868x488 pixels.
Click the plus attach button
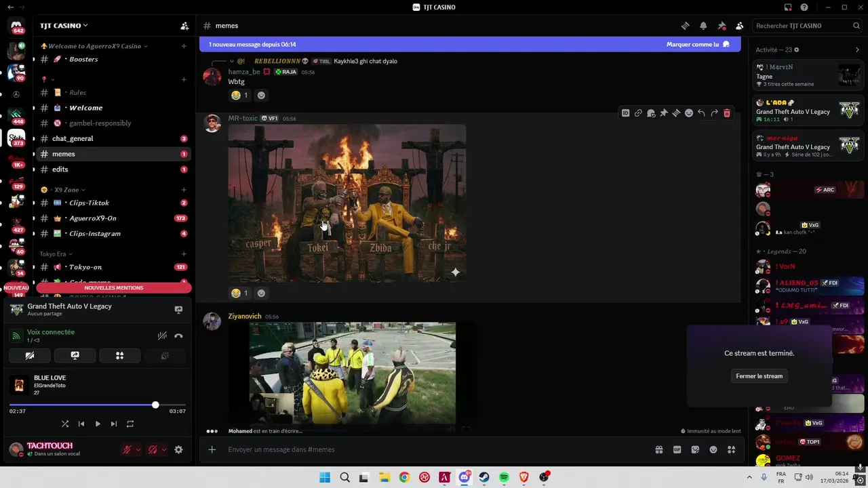(212, 449)
